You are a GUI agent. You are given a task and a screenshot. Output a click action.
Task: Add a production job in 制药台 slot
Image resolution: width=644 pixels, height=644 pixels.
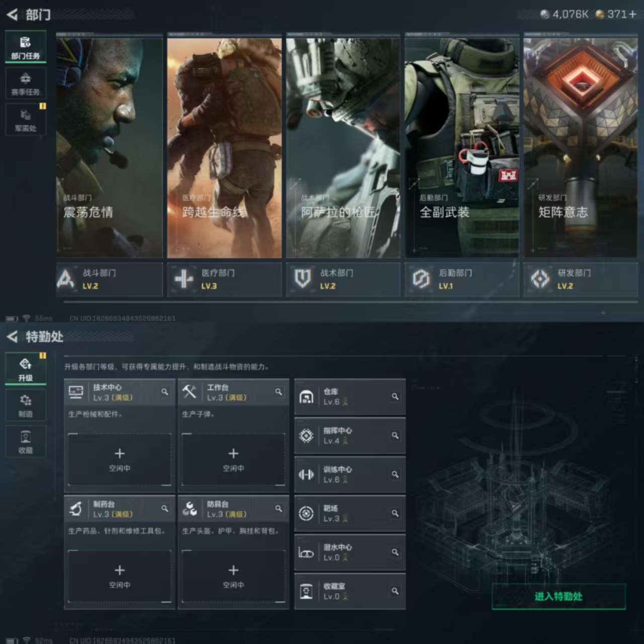tap(120, 577)
